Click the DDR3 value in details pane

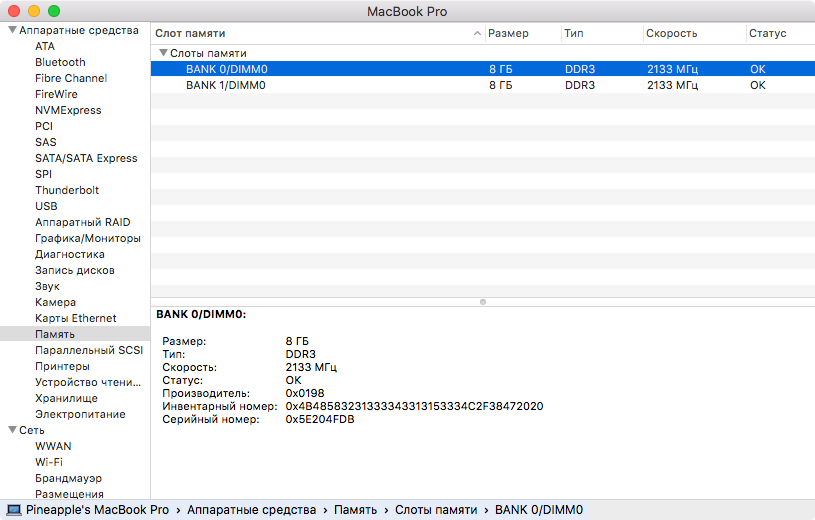[x=300, y=354]
